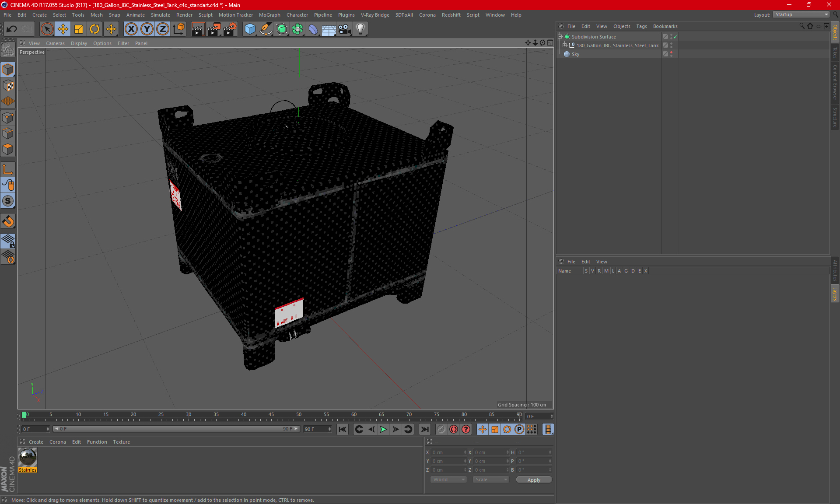Open the Objects vertical tab

[835, 32]
